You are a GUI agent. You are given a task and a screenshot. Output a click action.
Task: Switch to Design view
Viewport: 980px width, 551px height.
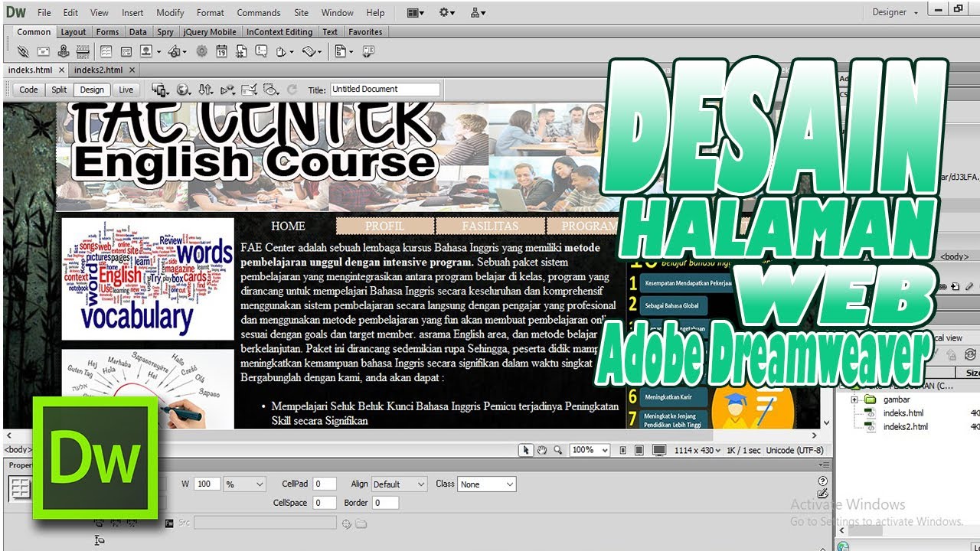click(x=92, y=90)
